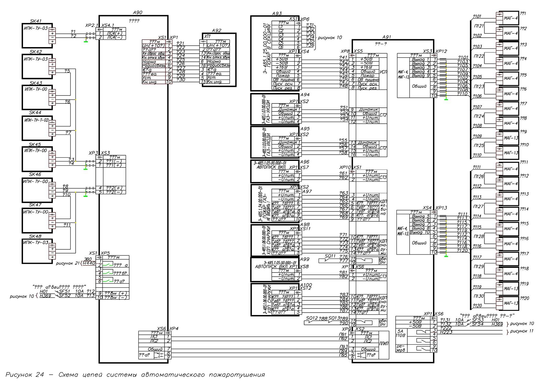The height and width of the screenshot is (392, 560).
Task: Click the SK46 detector label
Action: tap(35, 174)
